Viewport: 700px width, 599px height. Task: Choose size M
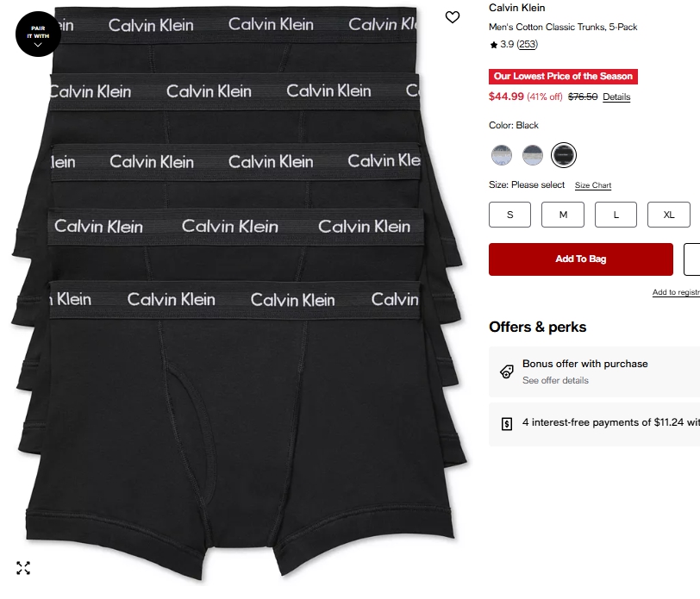[x=563, y=215]
